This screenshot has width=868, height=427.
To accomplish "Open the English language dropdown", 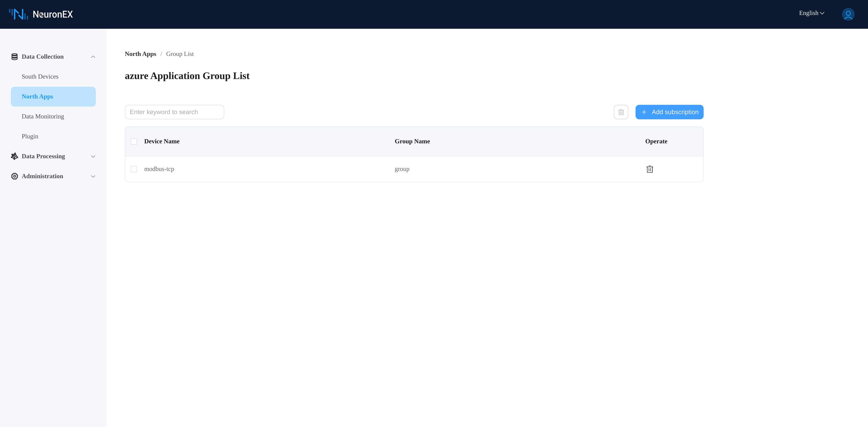I will [811, 13].
